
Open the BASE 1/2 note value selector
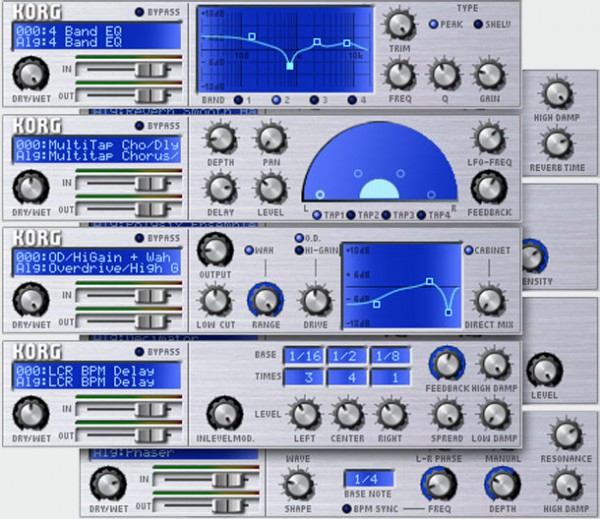coord(347,356)
